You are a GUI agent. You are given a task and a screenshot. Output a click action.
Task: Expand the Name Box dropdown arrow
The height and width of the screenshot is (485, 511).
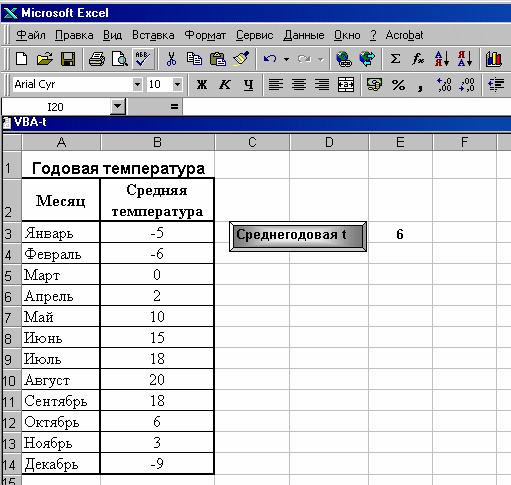coord(117,107)
